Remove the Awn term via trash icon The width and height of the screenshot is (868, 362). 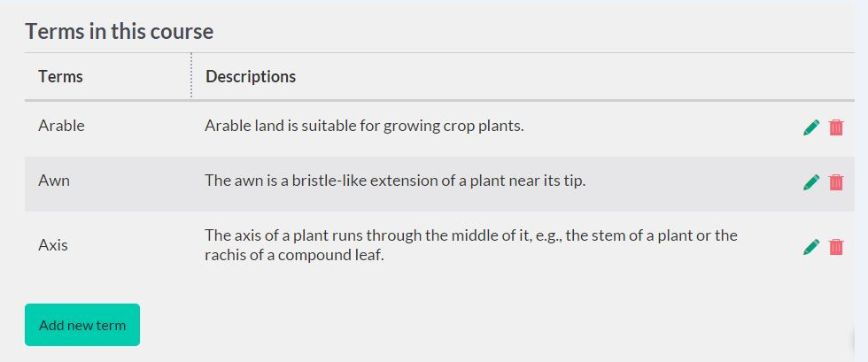[836, 182]
